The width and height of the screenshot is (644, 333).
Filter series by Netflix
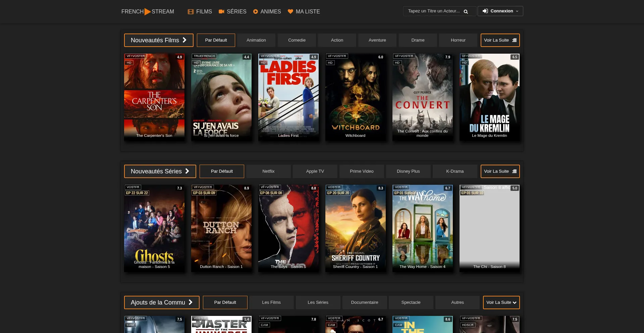point(268,171)
